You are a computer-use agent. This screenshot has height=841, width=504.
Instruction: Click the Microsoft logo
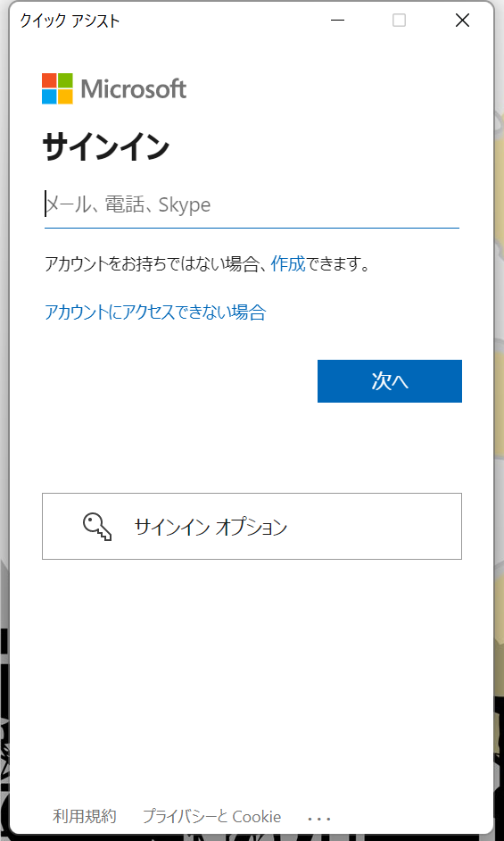click(x=114, y=88)
